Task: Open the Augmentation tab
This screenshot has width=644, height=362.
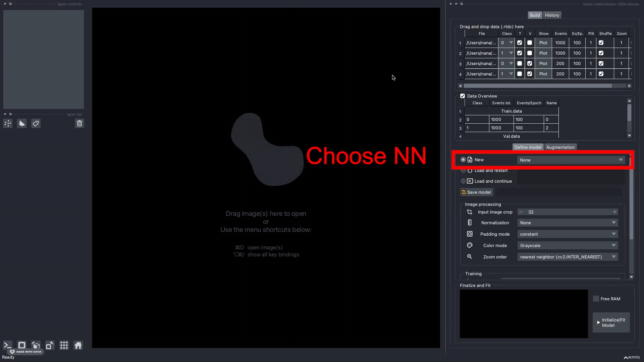Action: (x=560, y=147)
